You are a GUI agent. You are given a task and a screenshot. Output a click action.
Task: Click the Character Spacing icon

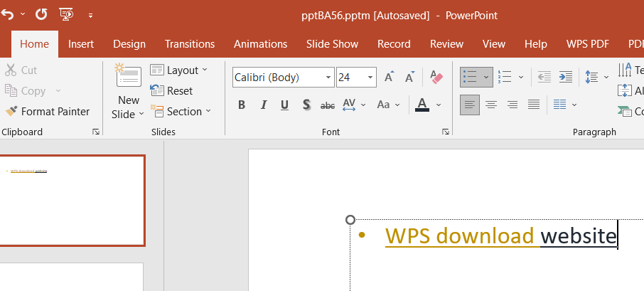click(349, 105)
